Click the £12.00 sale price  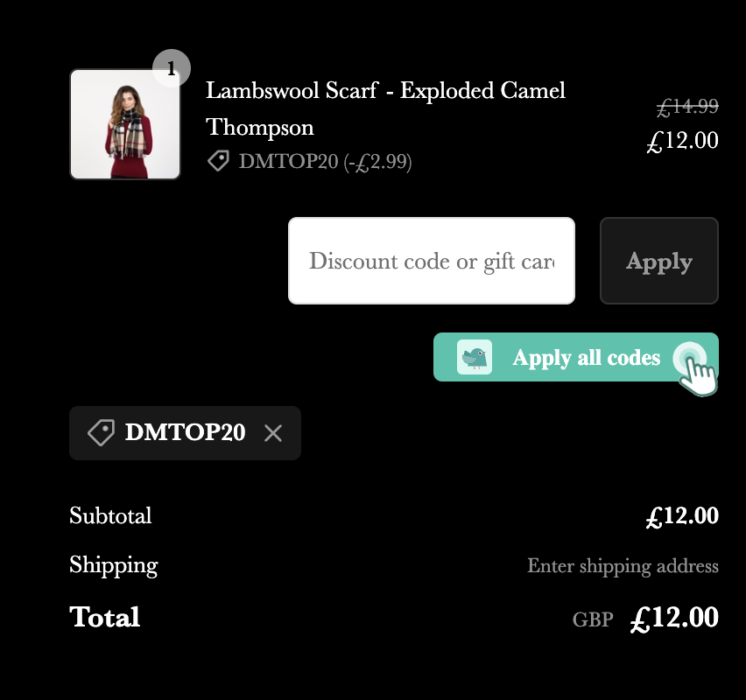pos(683,140)
